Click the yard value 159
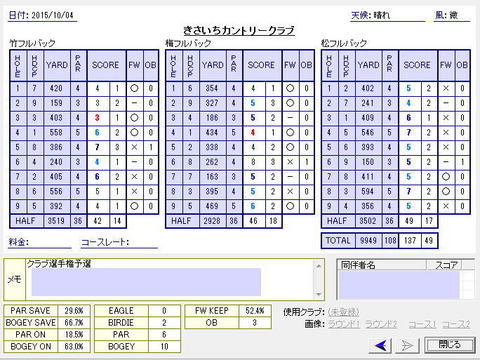 tap(56, 103)
